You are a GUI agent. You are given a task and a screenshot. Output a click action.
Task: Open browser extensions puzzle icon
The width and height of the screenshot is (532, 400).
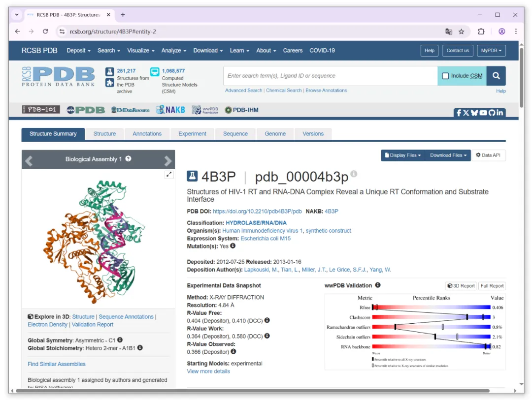click(481, 31)
